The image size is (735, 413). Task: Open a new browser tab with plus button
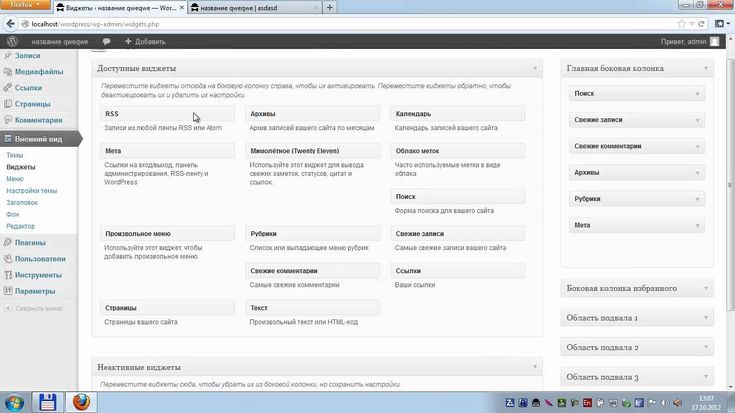pos(330,8)
